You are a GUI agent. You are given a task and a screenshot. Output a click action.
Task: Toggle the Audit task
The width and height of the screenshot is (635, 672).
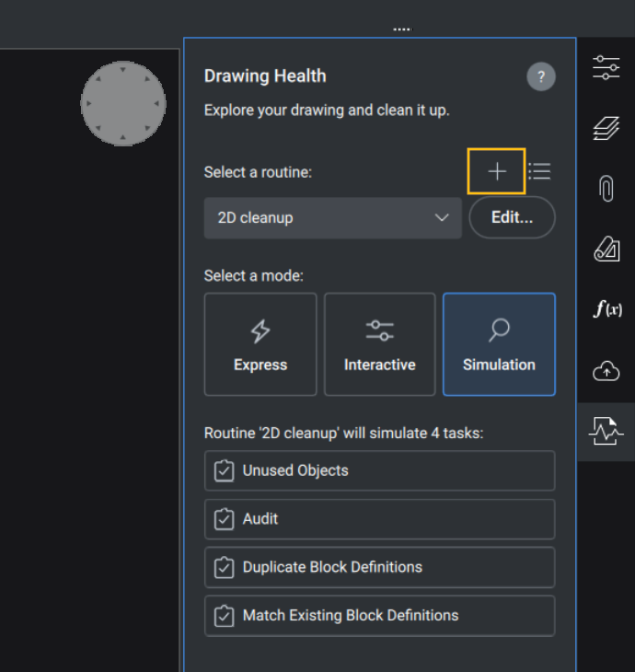pos(380,519)
